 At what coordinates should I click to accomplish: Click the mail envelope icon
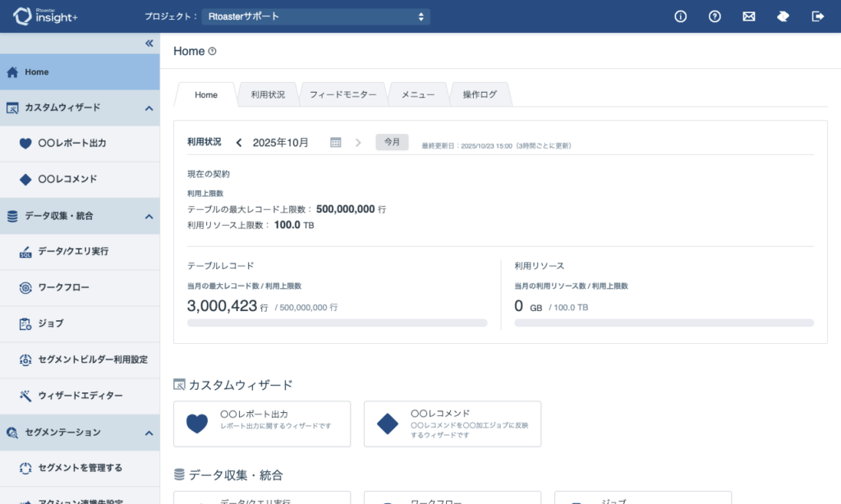[x=748, y=16]
